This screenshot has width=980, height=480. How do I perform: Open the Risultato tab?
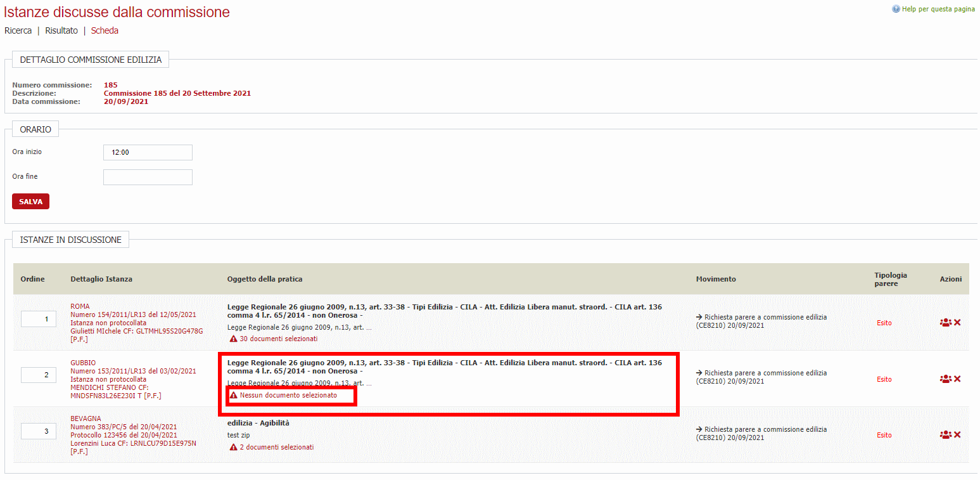click(x=61, y=30)
